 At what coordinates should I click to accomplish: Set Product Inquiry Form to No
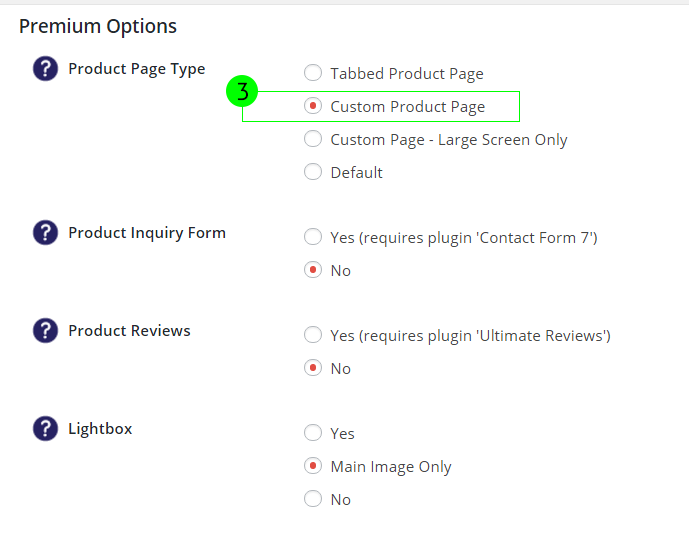pos(313,269)
